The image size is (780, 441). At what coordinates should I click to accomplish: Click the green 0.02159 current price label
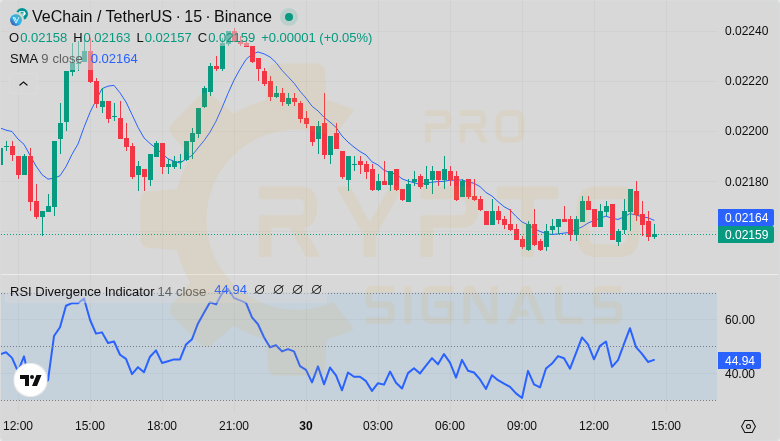point(746,235)
